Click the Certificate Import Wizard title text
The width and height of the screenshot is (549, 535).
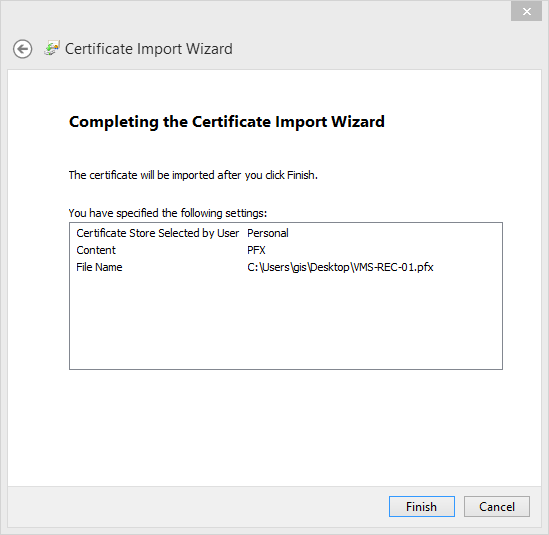click(148, 49)
